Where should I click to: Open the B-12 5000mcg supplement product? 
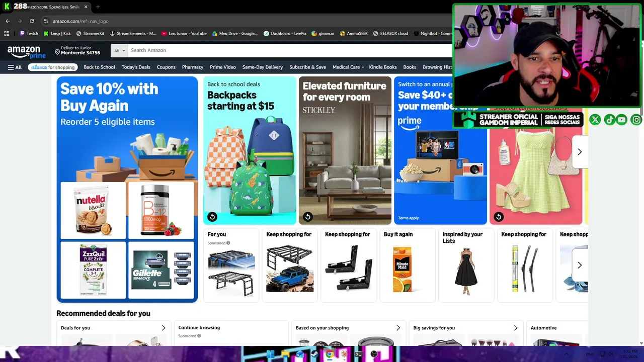161,210
